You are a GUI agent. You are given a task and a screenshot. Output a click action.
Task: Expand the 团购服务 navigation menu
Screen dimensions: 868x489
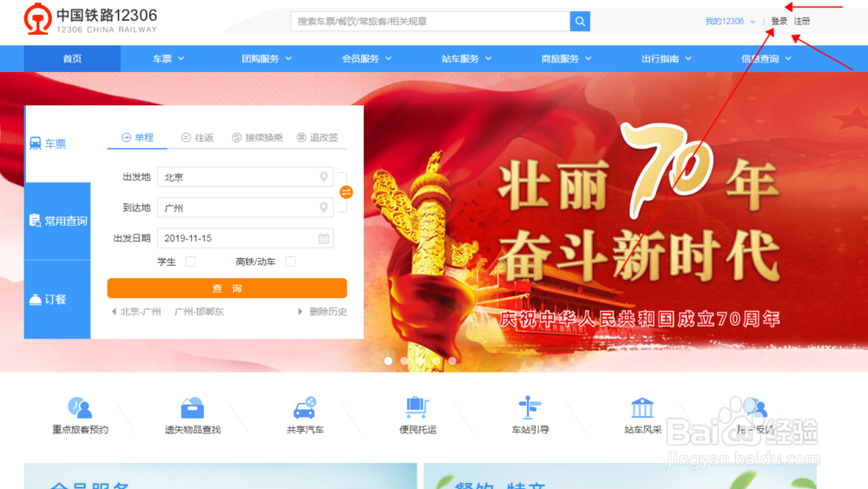pyautogui.click(x=266, y=59)
